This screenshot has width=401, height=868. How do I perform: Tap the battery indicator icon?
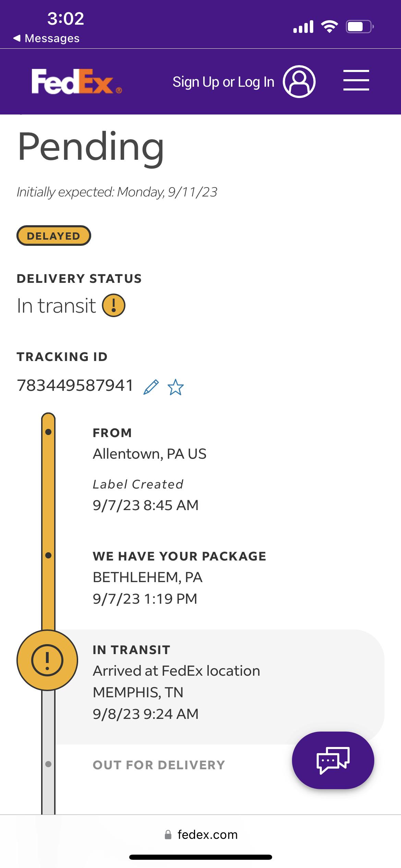[360, 26]
